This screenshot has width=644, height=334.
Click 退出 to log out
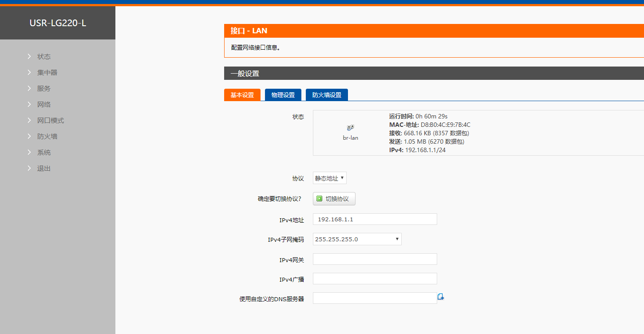pyautogui.click(x=43, y=169)
